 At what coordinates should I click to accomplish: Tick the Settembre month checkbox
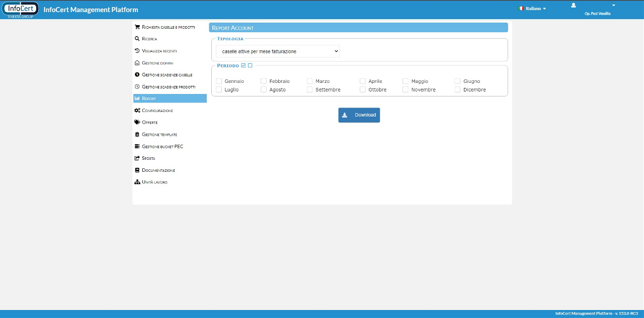(310, 90)
